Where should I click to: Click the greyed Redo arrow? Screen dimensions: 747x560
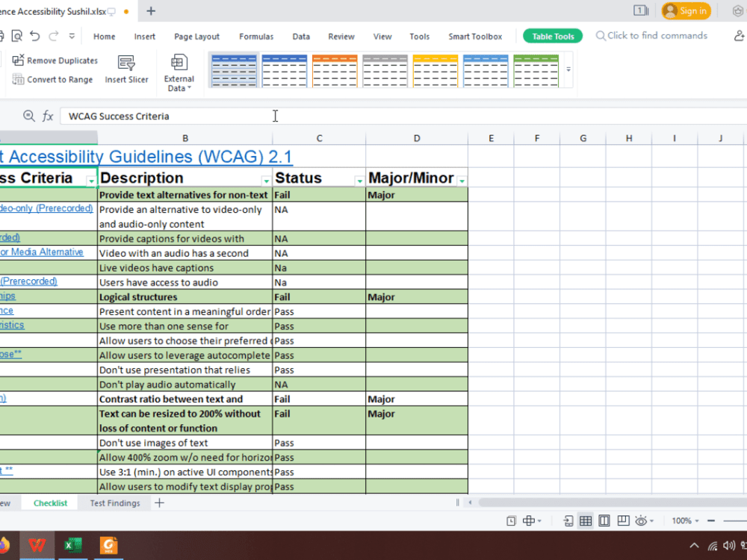(53, 36)
